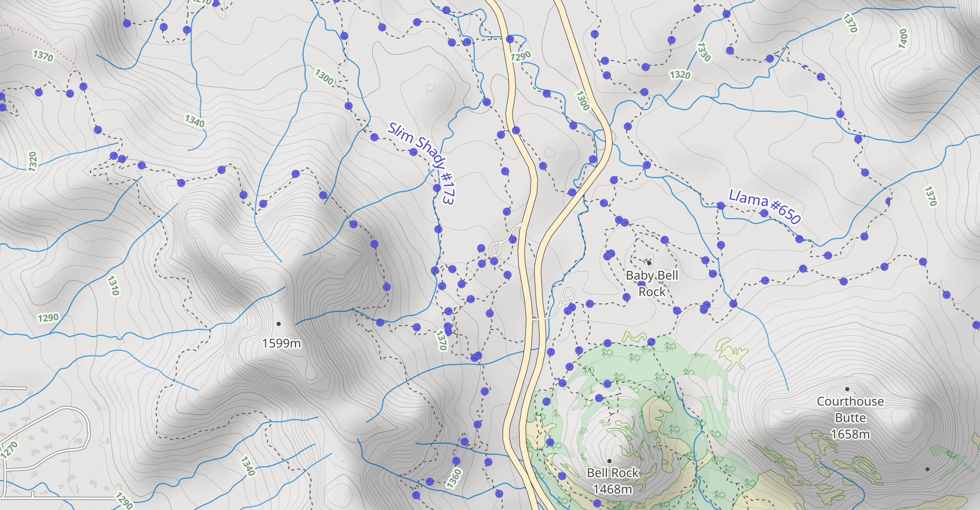Select the "Llama #650" trail label
The height and width of the screenshot is (510, 980).
(x=764, y=206)
